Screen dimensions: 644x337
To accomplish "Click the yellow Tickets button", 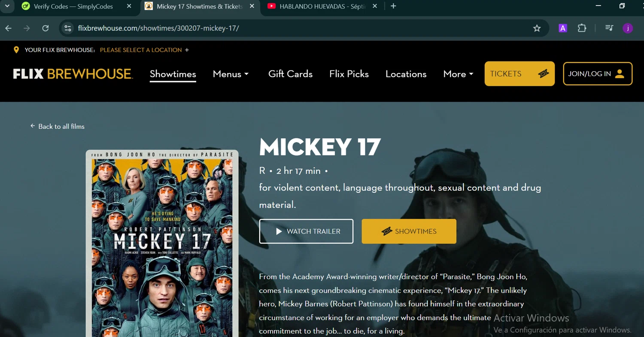I will tap(519, 74).
